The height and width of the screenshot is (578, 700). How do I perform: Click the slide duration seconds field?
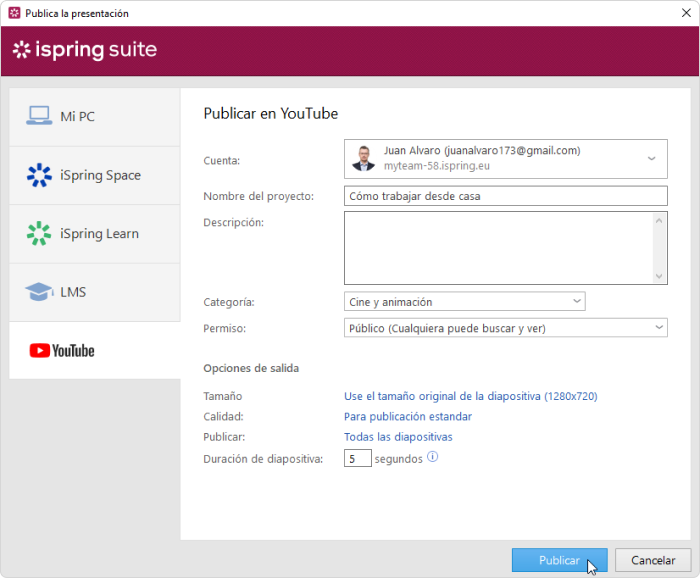(x=357, y=458)
